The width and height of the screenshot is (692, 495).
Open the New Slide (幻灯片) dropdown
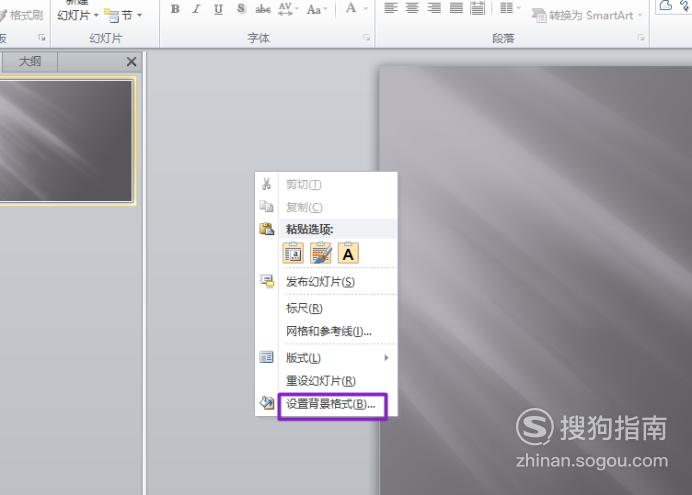(x=78, y=15)
